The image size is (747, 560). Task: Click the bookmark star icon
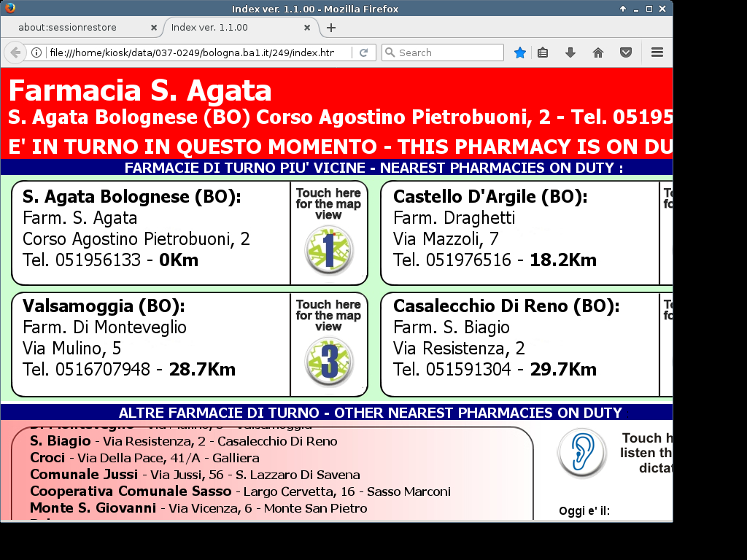(519, 52)
